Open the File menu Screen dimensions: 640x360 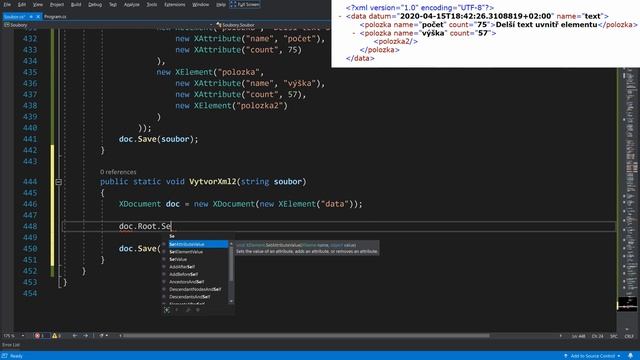pyautogui.click(x=7, y=4)
